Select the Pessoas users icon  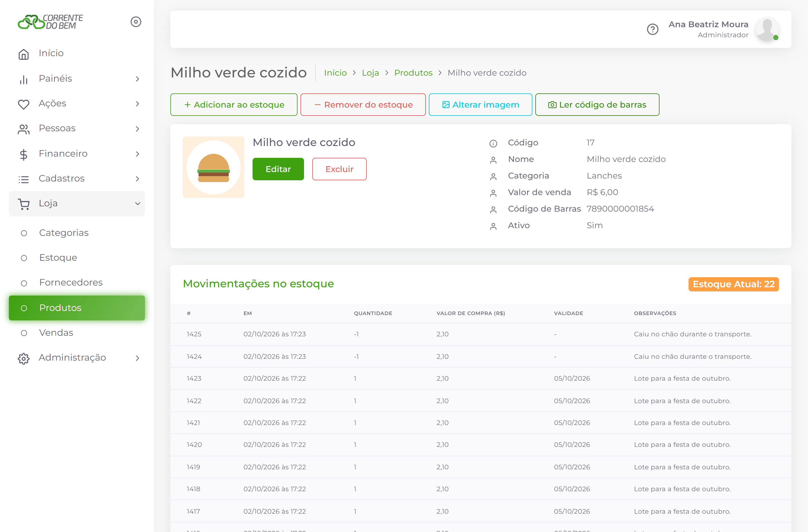(23, 129)
